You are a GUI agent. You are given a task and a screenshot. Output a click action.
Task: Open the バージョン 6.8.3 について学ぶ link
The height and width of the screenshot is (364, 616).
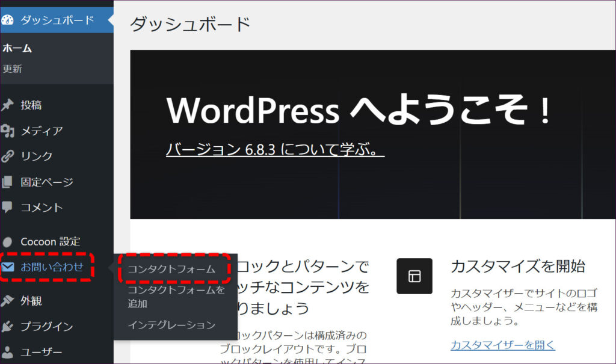275,150
